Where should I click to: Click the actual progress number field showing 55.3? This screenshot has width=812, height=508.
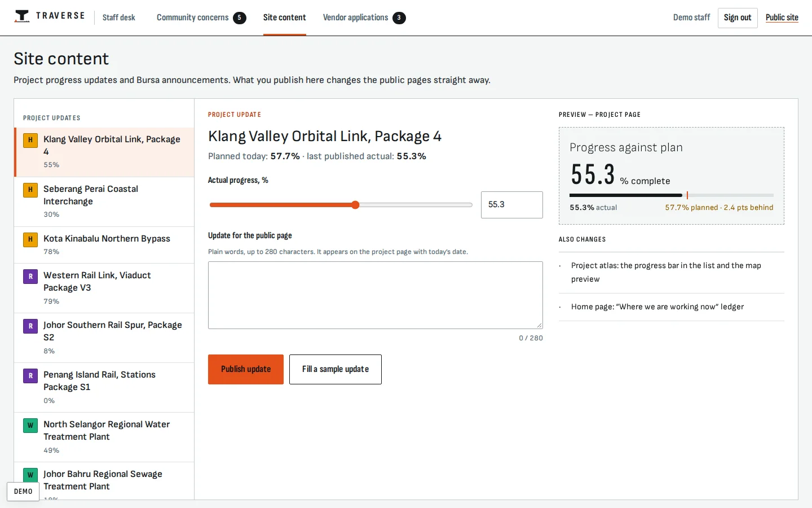tap(512, 205)
